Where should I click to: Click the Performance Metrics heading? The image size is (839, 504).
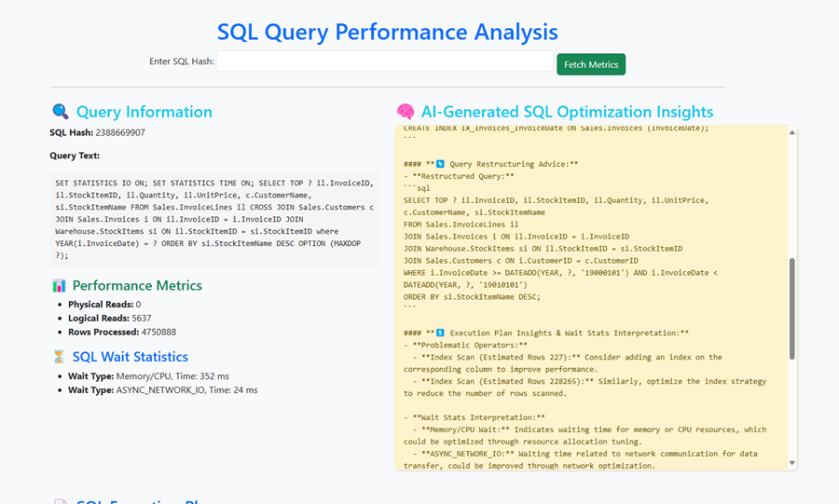[x=137, y=285]
